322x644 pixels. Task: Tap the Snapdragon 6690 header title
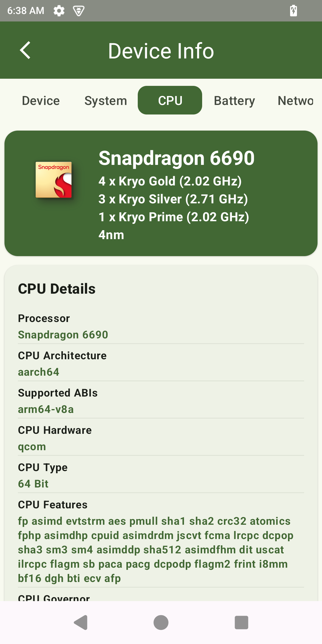coord(177,158)
